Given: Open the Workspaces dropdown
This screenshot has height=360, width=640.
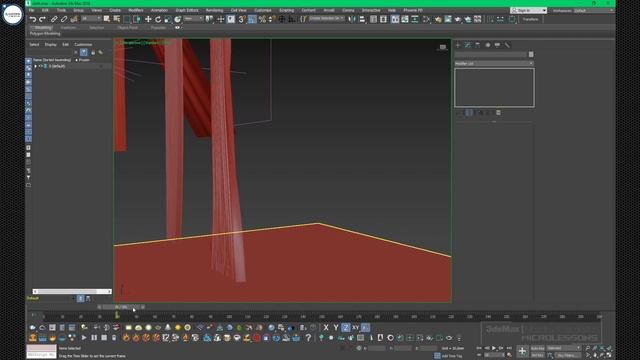Looking at the screenshot, I should pos(593,10).
